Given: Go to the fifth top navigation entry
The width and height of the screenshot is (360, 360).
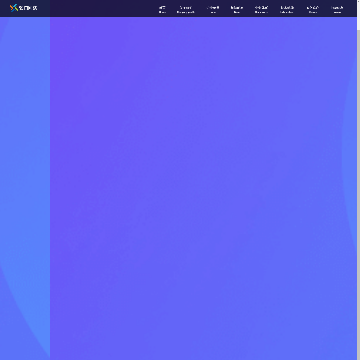Looking at the screenshot, I should click(x=261, y=10).
